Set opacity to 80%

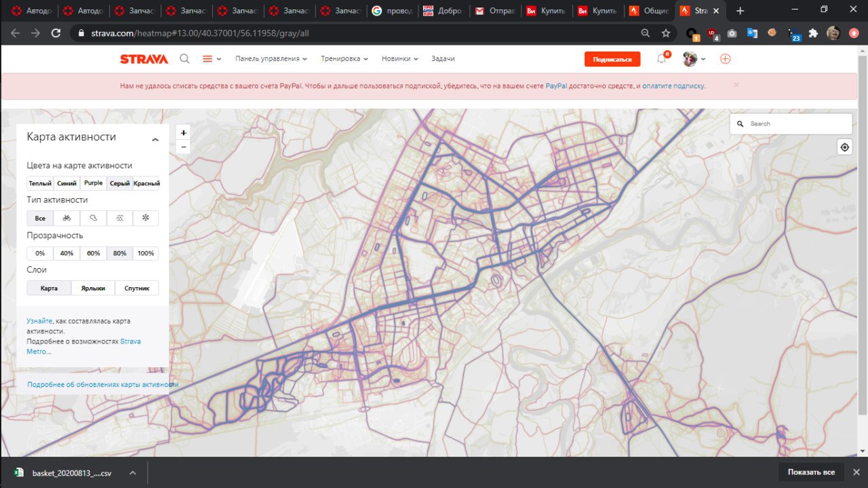pyautogui.click(x=119, y=253)
